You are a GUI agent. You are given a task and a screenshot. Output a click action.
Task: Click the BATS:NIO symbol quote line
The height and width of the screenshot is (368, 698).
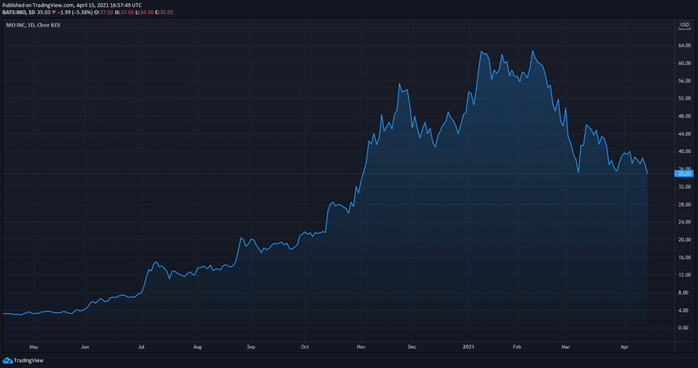point(88,12)
